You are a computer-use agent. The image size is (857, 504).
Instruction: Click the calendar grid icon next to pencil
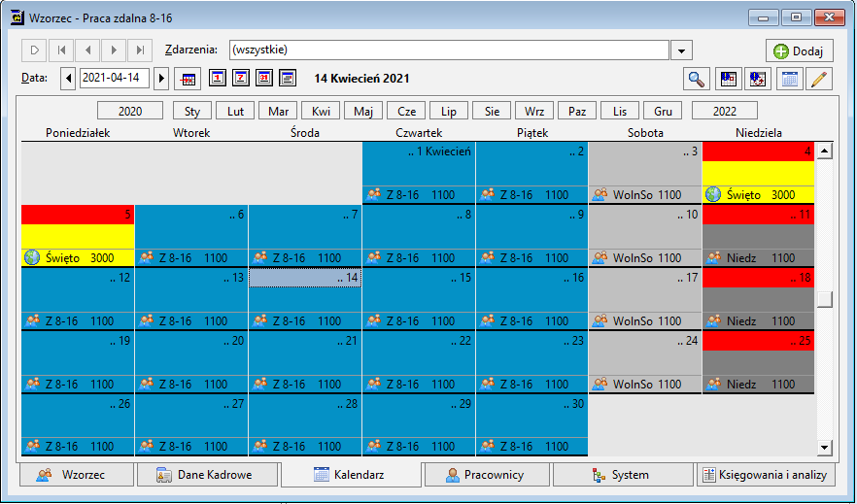[789, 79]
